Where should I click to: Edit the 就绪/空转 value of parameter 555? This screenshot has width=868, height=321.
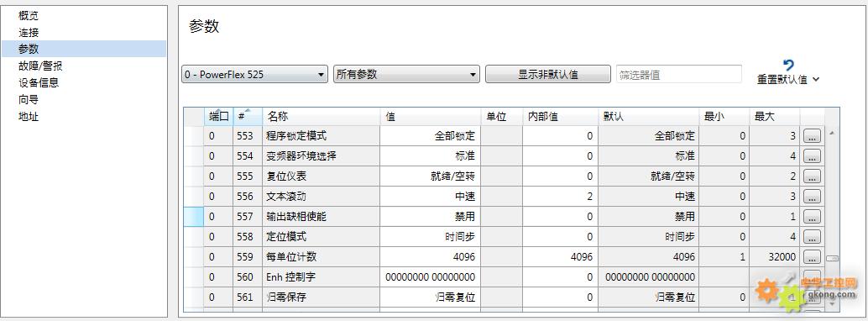click(x=431, y=176)
